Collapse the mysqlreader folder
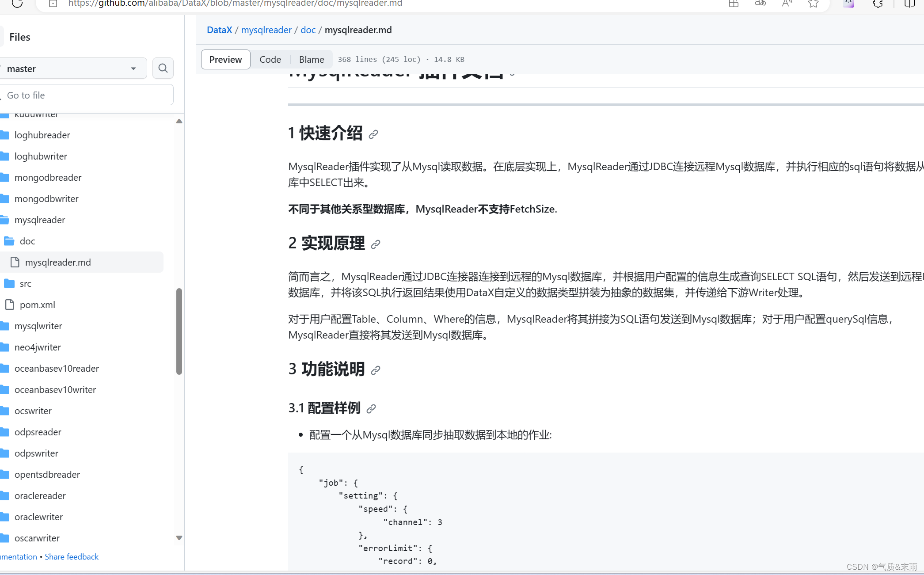This screenshot has width=924, height=575. pos(40,220)
